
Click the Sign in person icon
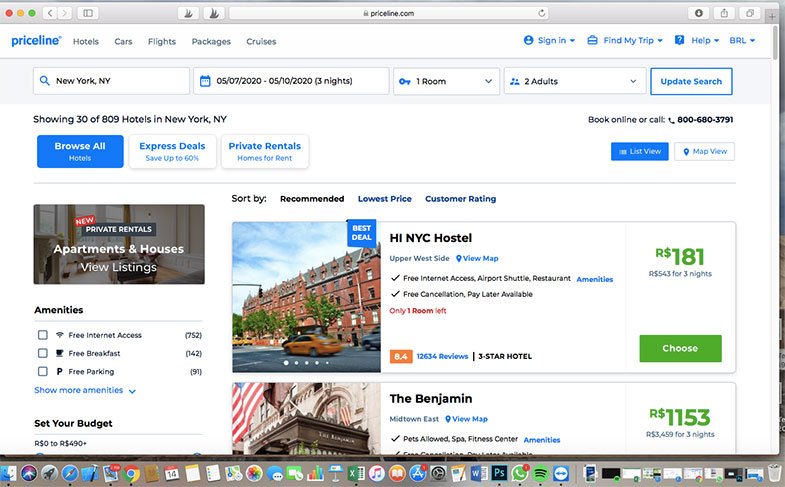528,40
